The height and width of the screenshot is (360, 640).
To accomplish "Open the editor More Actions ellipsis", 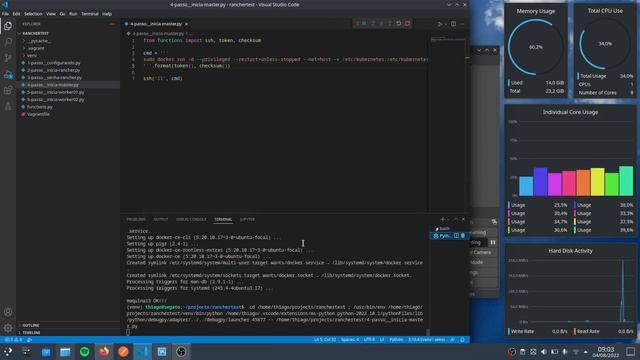I will 462,24.
